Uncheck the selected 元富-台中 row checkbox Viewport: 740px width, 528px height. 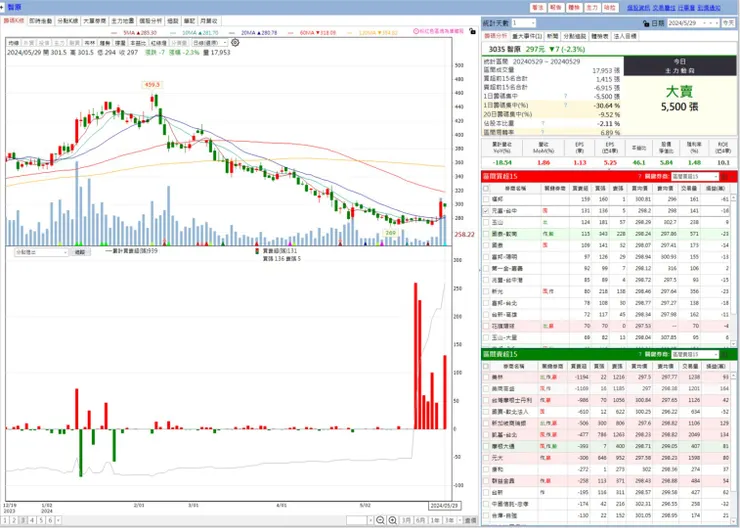(x=486, y=210)
